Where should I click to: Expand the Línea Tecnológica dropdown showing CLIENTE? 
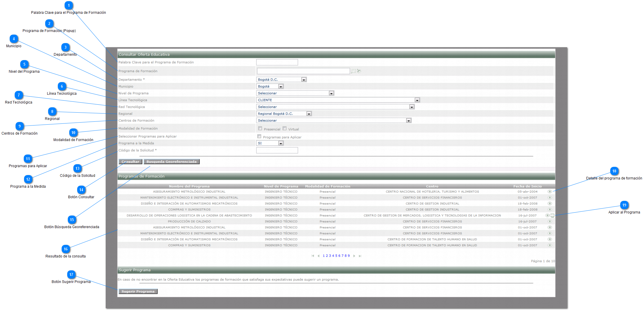coord(417,100)
